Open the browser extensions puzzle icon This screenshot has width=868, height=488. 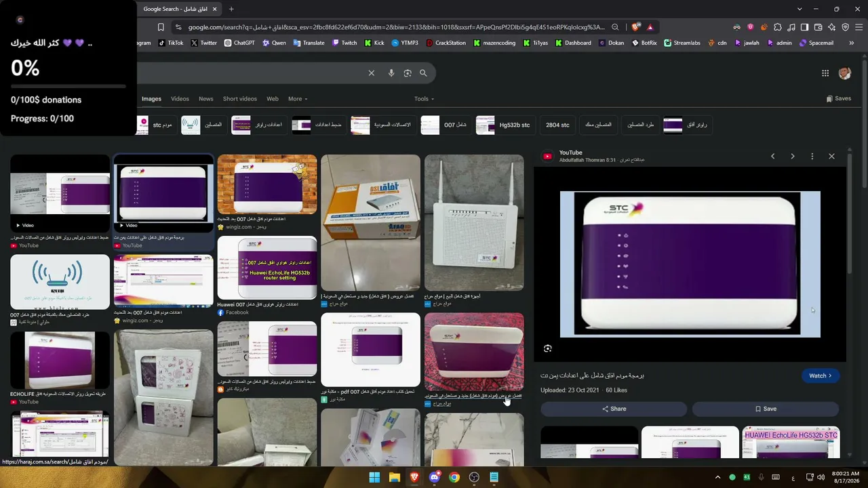tap(778, 27)
